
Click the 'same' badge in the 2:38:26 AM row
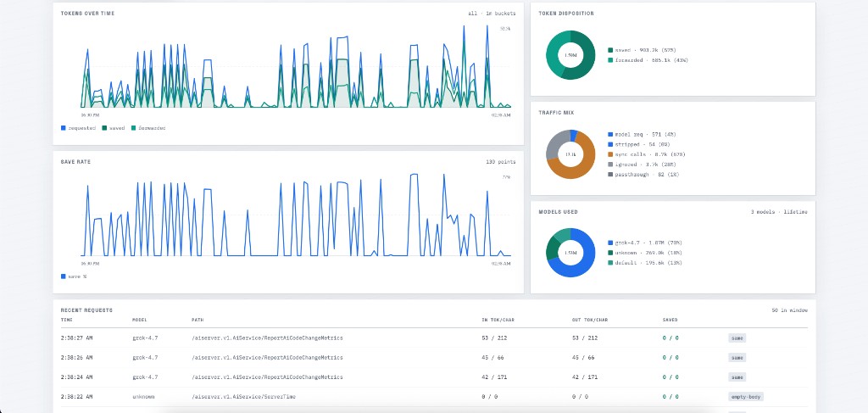[737, 358]
